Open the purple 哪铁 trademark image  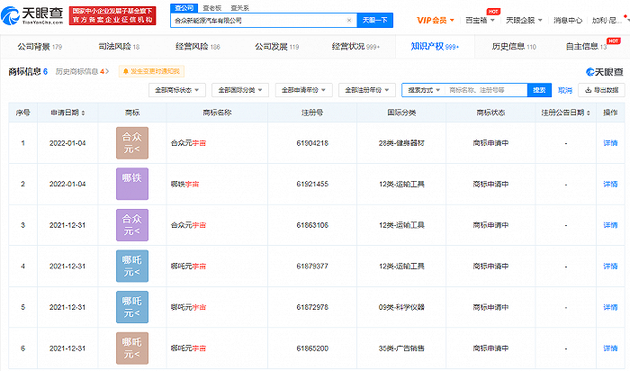132,184
